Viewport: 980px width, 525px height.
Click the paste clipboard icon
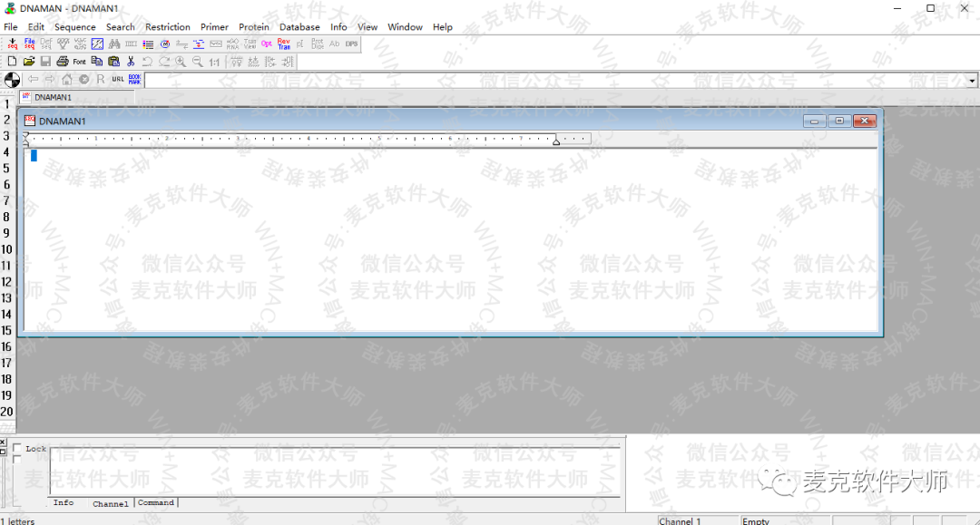point(113,61)
